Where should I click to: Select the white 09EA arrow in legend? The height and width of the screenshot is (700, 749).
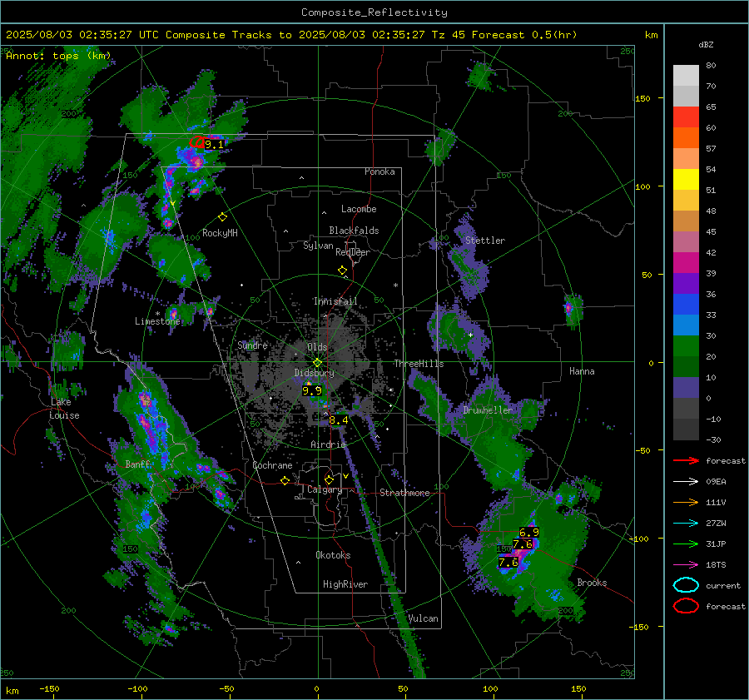point(686,482)
